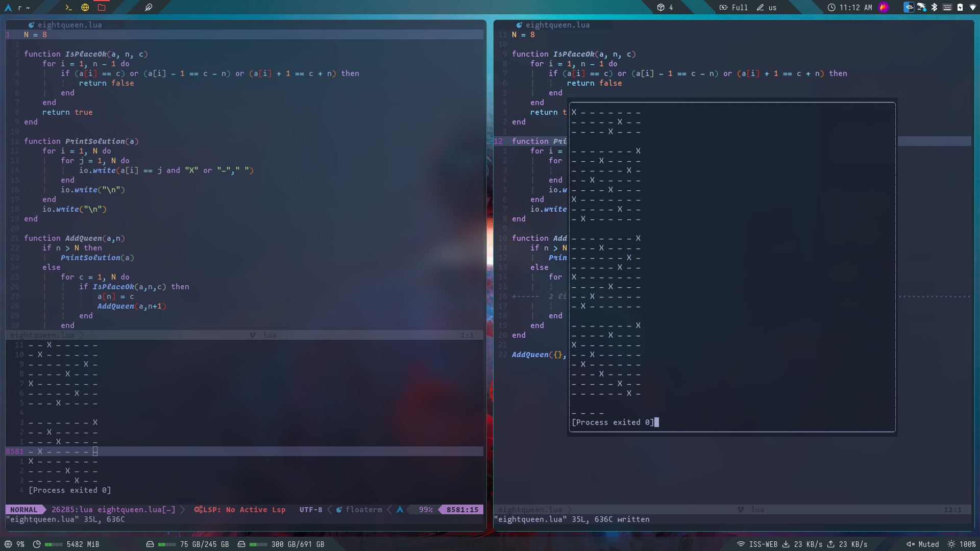Click the package updates box icon
Viewport: 980px width, 551px height.
[x=660, y=8]
